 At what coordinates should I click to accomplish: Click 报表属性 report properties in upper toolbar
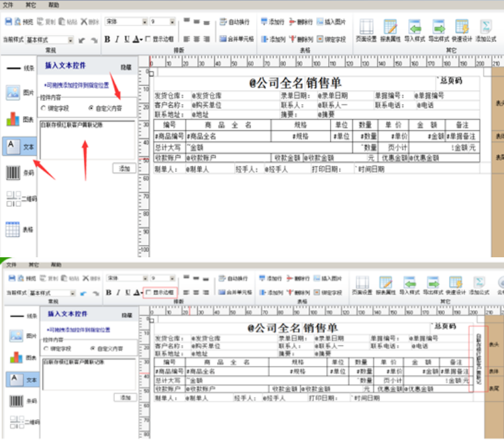[391, 30]
